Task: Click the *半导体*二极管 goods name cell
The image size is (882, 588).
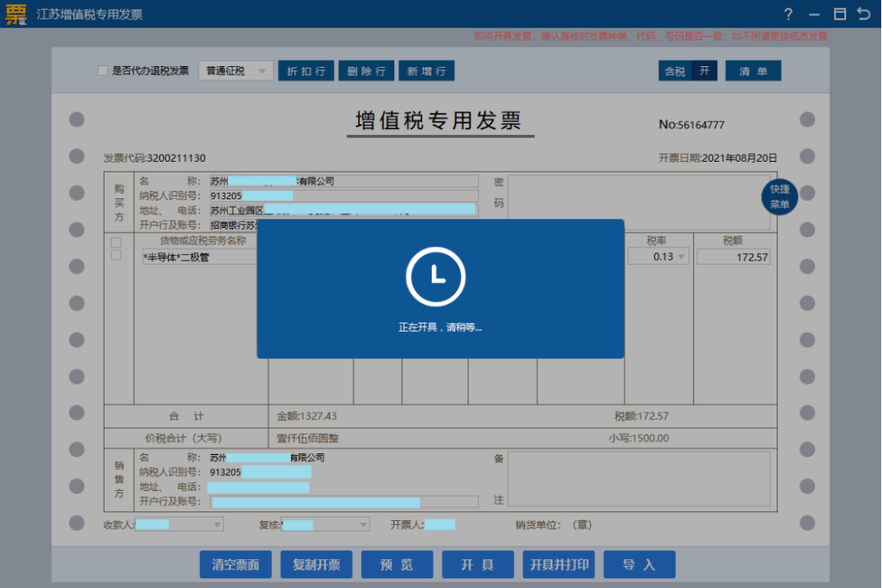Action: 199,257
